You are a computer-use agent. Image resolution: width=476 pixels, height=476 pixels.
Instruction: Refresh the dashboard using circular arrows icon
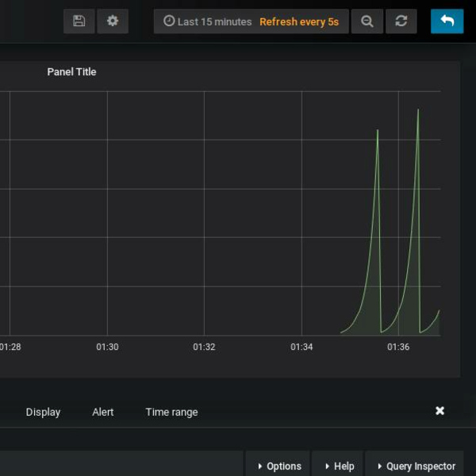pos(401,21)
